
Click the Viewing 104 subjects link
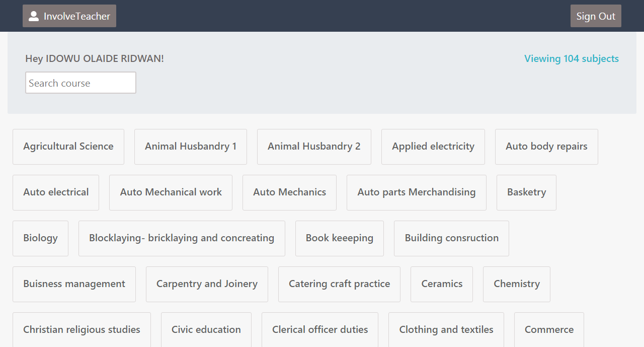click(x=572, y=58)
